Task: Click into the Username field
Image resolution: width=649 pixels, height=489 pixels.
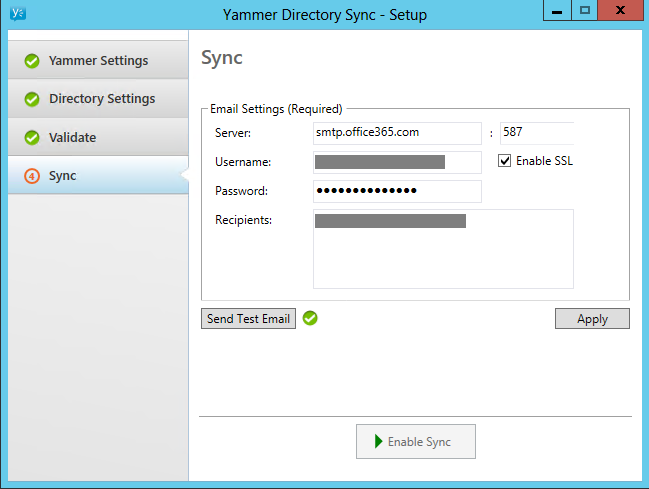Action: coord(397,162)
